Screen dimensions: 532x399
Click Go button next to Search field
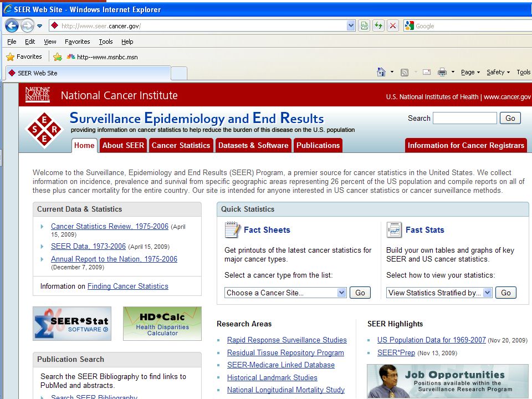point(510,118)
